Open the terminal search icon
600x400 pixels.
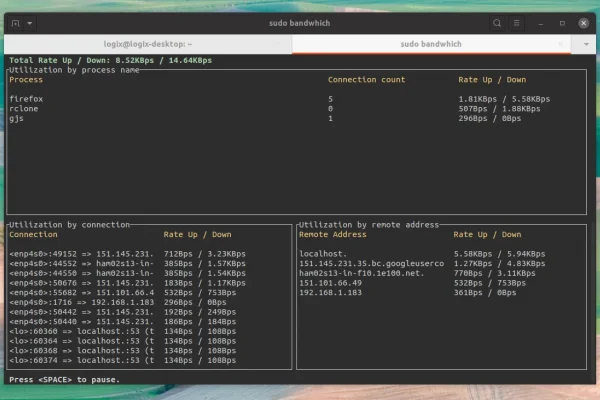pos(497,23)
